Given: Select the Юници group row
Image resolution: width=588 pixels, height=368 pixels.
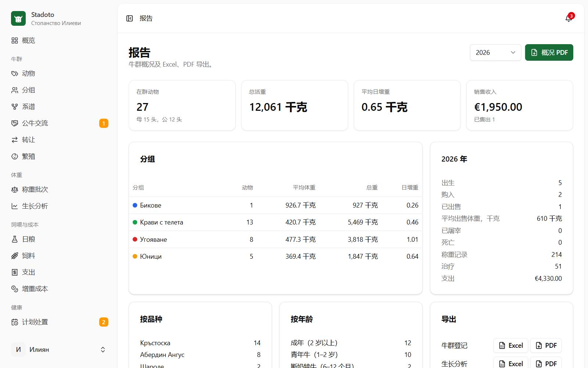Looking at the screenshot, I should 276,256.
